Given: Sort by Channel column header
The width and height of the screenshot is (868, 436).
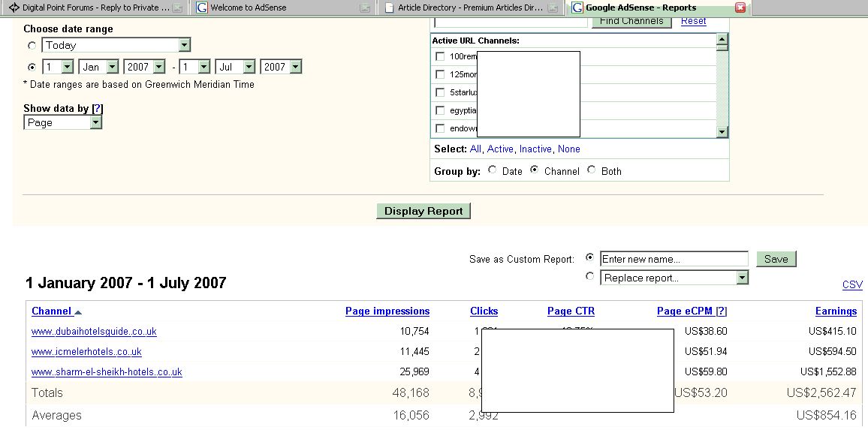Looking at the screenshot, I should pyautogui.click(x=52, y=311).
